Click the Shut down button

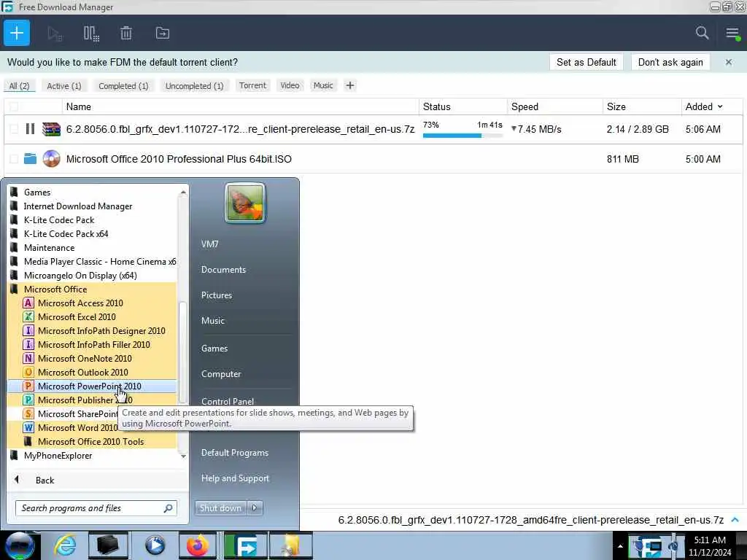220,508
